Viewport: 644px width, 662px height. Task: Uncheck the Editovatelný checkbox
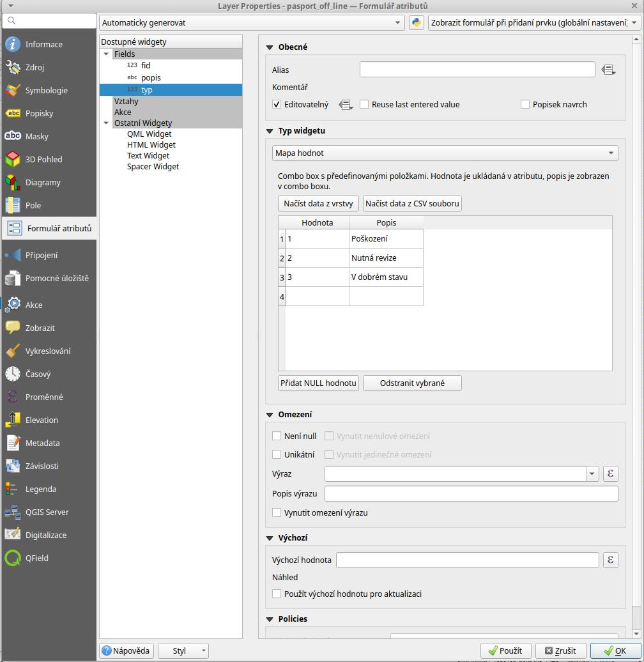277,105
